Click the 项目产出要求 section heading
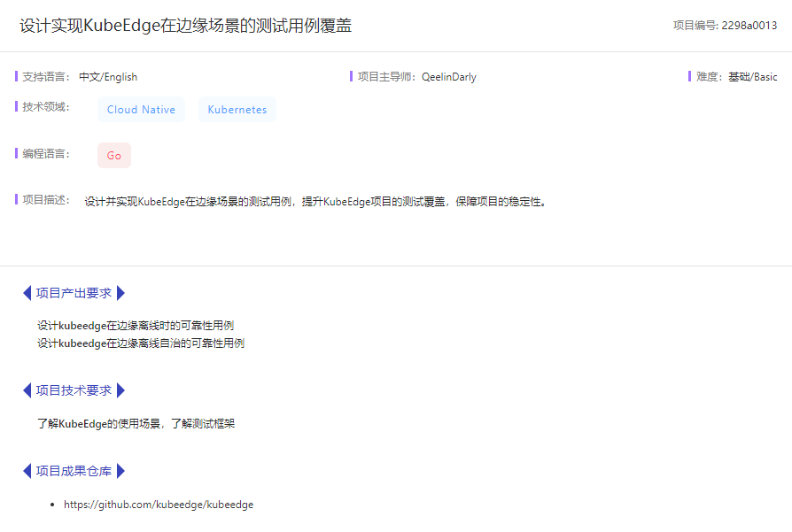The height and width of the screenshot is (532, 792). pyautogui.click(x=74, y=293)
